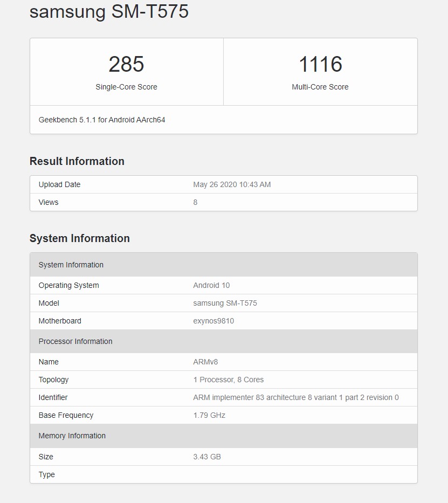Click the memory Size label
448x503 pixels.
[46, 457]
